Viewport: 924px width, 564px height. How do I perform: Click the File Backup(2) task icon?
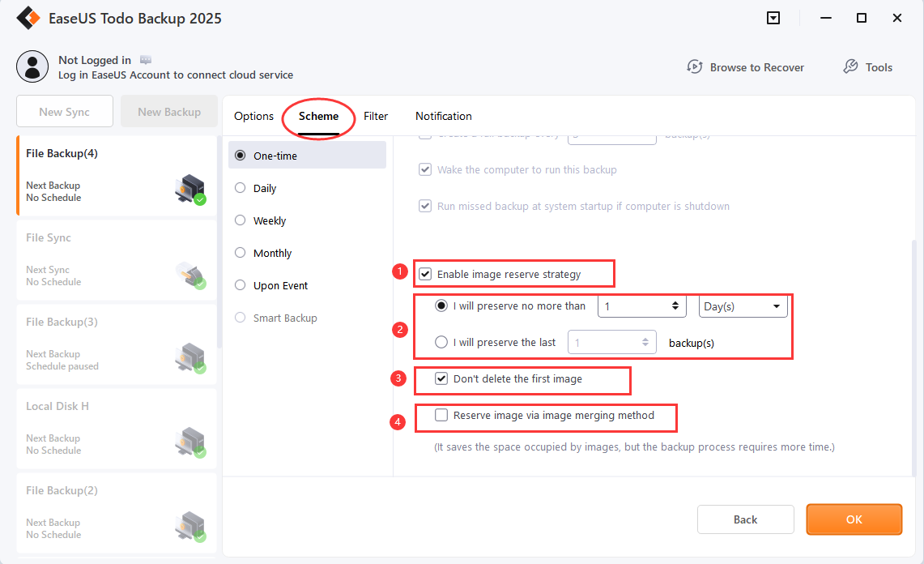tap(190, 528)
